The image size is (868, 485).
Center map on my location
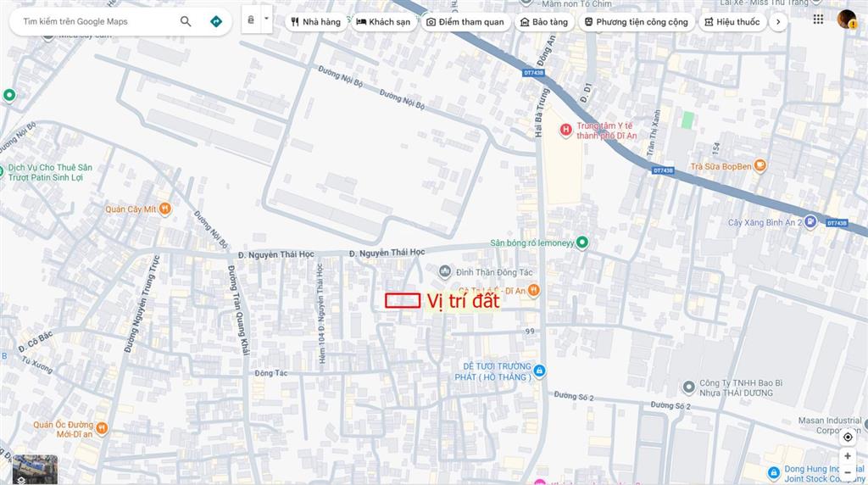848,437
